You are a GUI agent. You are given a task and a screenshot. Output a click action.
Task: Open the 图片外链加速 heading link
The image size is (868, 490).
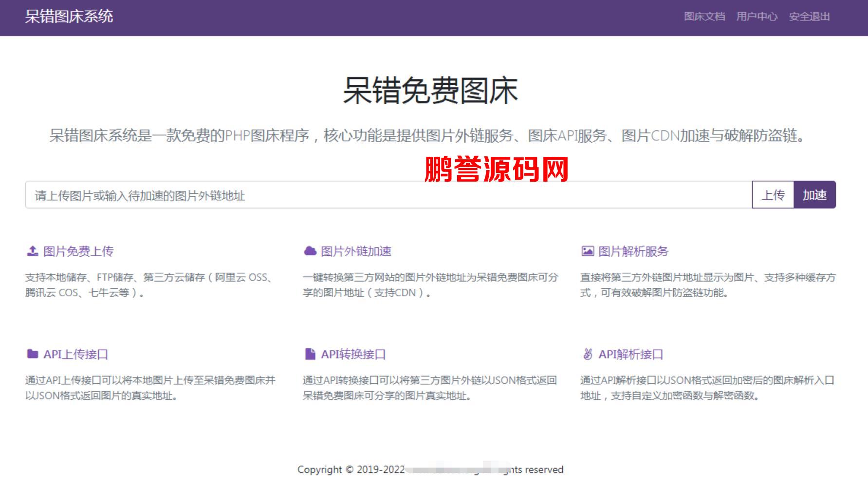[x=356, y=251]
